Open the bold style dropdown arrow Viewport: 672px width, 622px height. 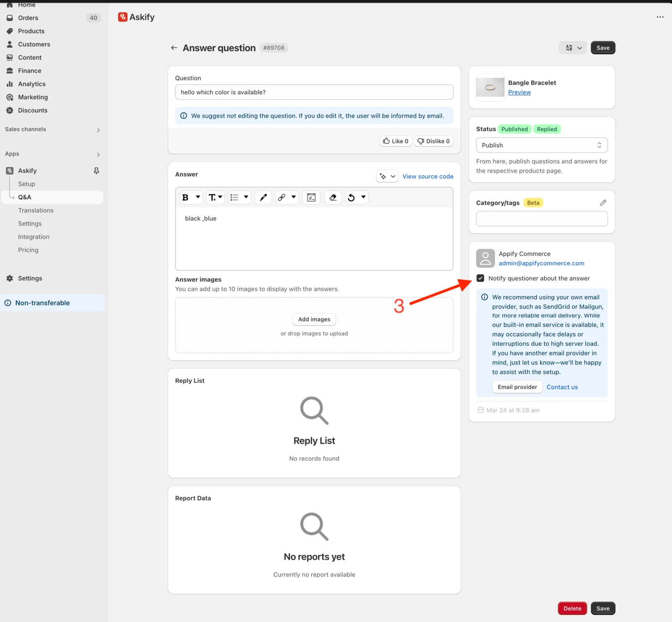point(198,197)
